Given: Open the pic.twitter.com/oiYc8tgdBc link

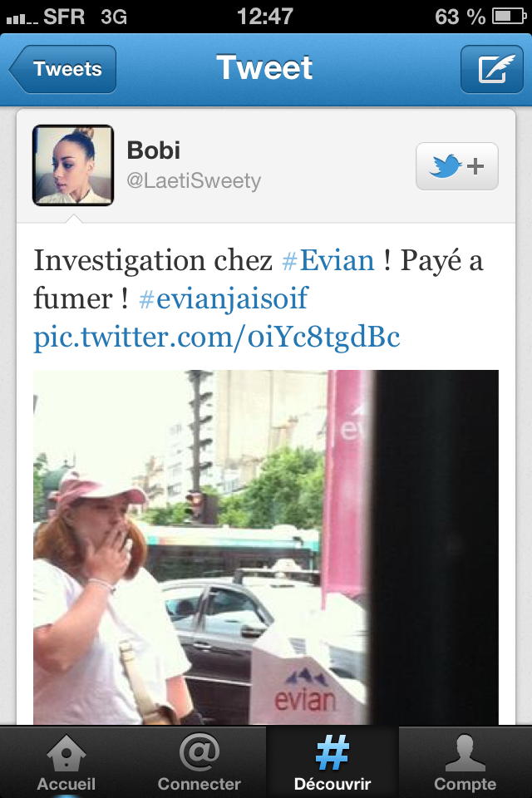Looking at the screenshot, I should click(x=217, y=337).
